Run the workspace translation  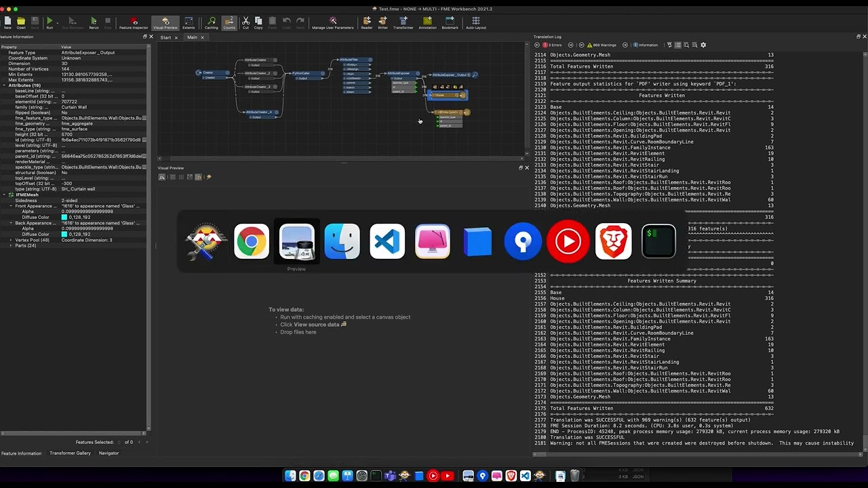pyautogui.click(x=50, y=22)
